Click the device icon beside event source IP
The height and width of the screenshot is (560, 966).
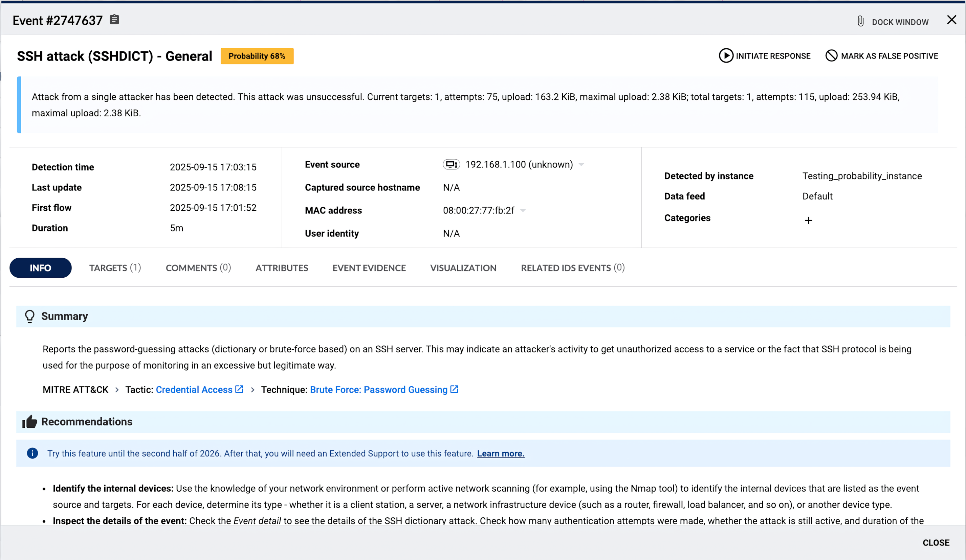[x=451, y=164]
